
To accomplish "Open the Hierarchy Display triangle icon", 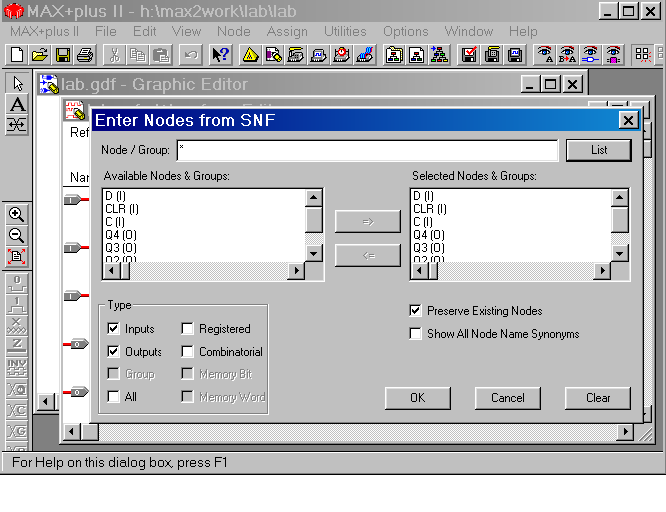I will point(250,55).
